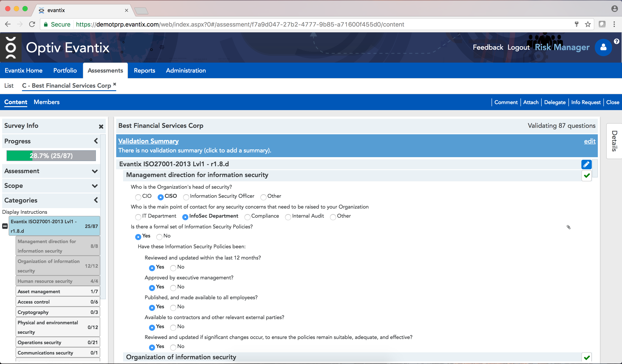Bookmark this page with the star icon

click(588, 24)
